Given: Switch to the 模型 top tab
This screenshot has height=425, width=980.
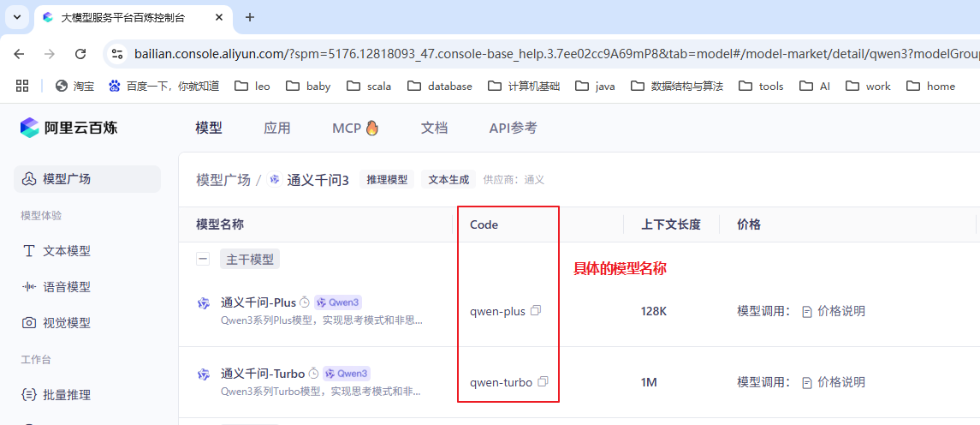Looking at the screenshot, I should coord(209,129).
